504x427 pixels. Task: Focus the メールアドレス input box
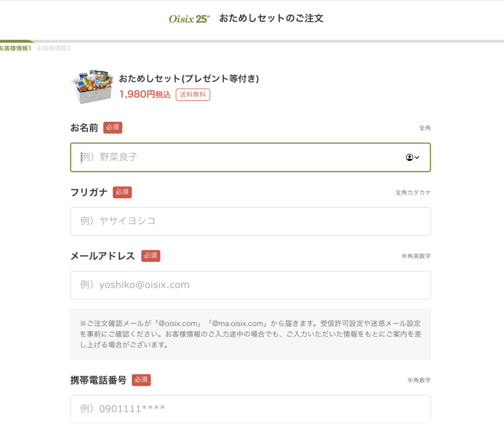coord(250,285)
